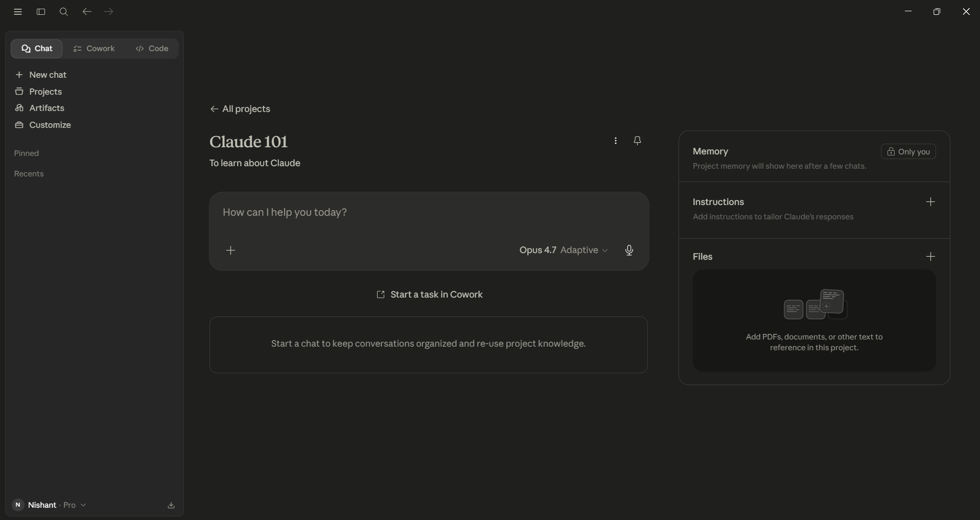Click the Memory section heading
Screen dimensions: 980x520
tap(711, 151)
